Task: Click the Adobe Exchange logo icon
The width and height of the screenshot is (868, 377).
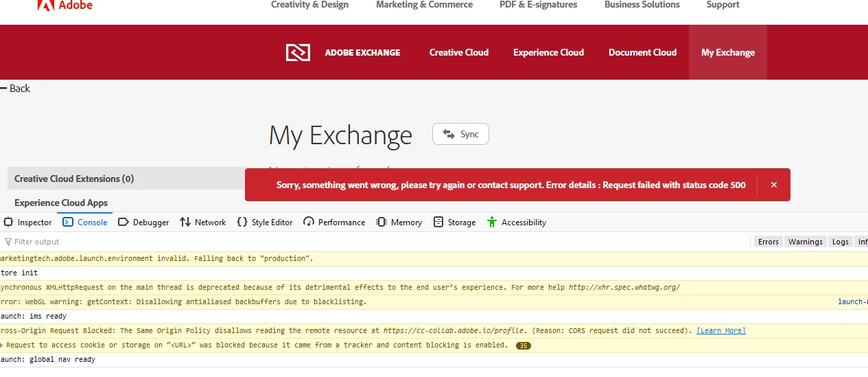Action: click(x=298, y=52)
